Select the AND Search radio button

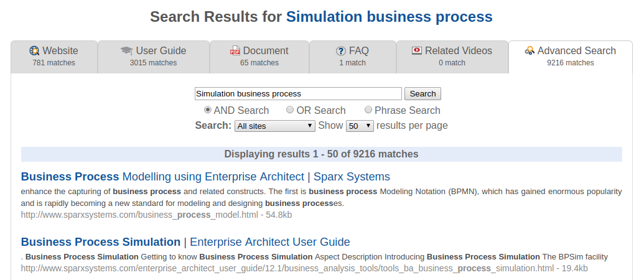coord(208,110)
